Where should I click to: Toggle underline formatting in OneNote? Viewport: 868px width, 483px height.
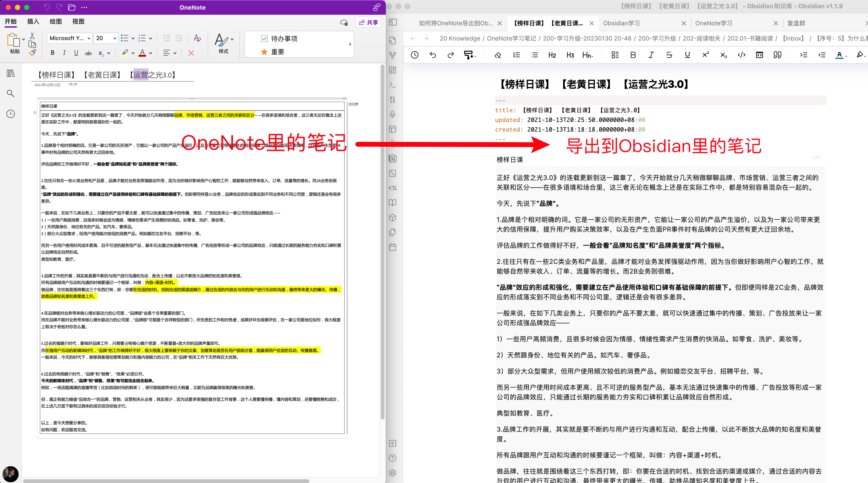(76, 53)
